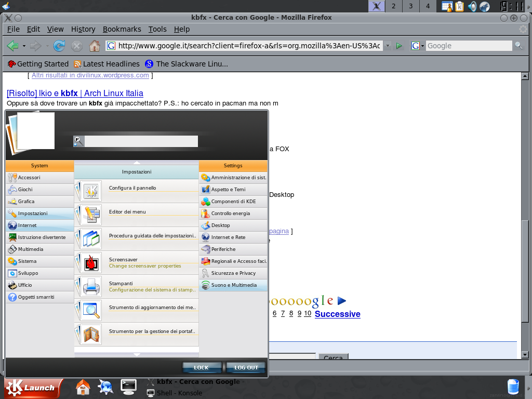Open Aspetto e Temi settings

(233, 189)
